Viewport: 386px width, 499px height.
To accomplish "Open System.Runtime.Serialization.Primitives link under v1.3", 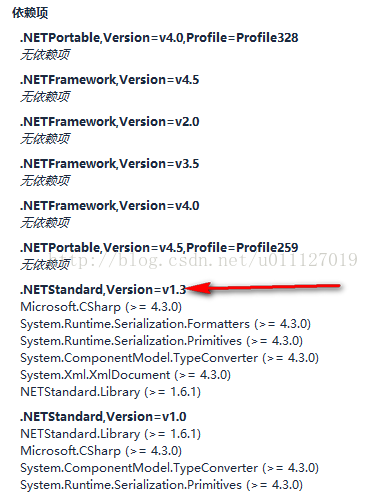I will (131, 341).
